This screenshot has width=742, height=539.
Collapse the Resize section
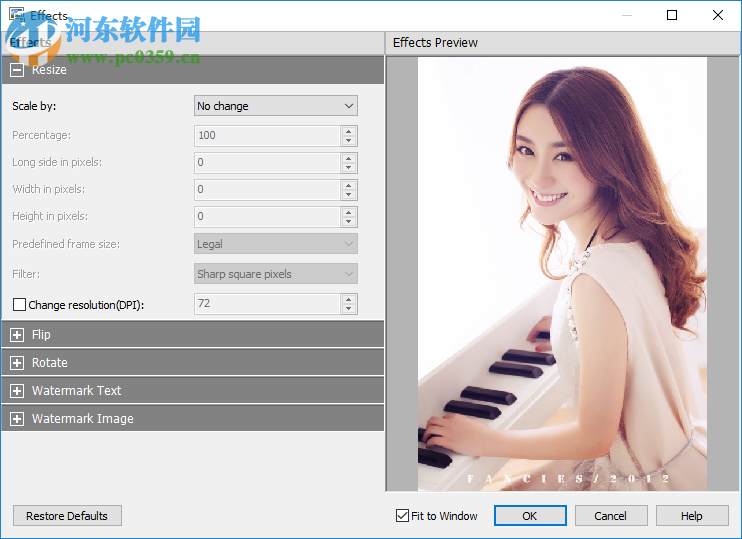pyautogui.click(x=17, y=70)
